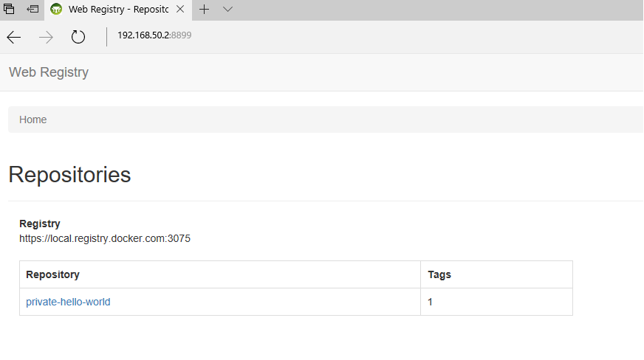Click the Repositories page heading
The image size is (644, 360).
(69, 175)
